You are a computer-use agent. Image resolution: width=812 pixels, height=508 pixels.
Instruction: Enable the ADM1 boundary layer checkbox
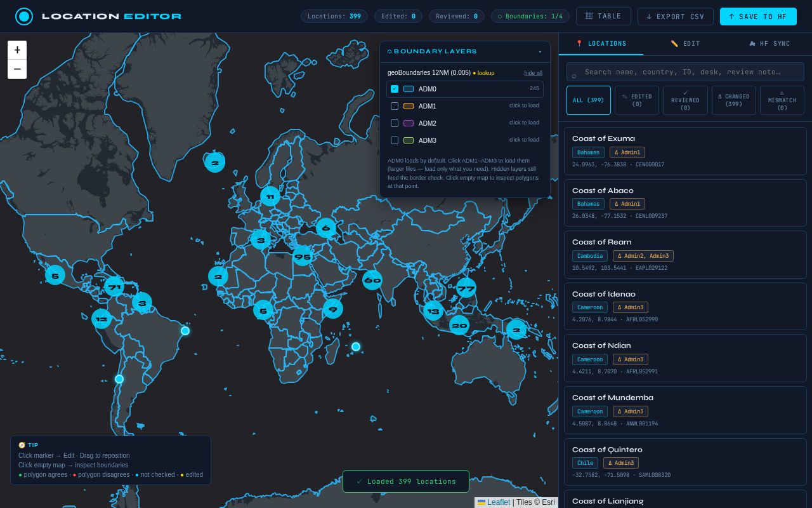(395, 106)
